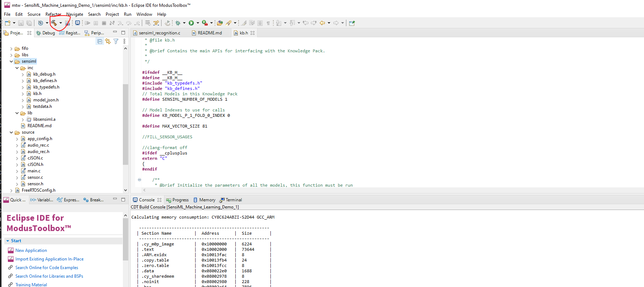Viewport: 644px width, 287px height.
Task: Toggle the comment fold marker in editor
Action: point(139,180)
